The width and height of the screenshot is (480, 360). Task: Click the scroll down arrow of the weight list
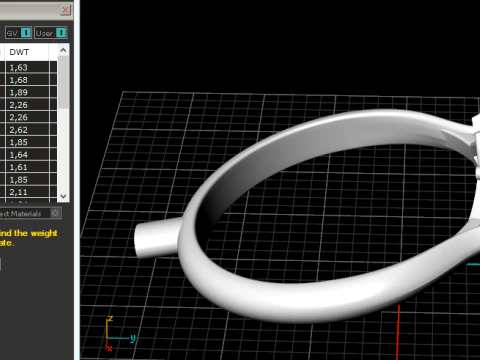pyautogui.click(x=63, y=196)
